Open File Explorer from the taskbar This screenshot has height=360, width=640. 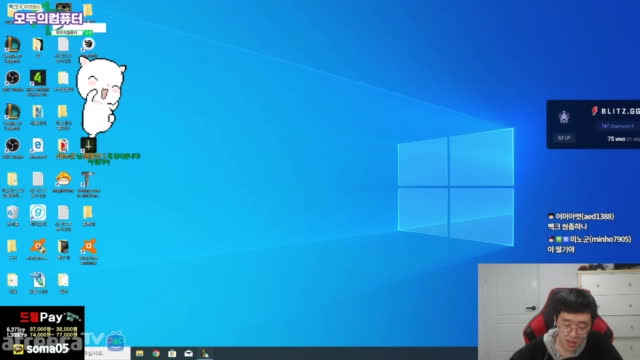[x=140, y=353]
